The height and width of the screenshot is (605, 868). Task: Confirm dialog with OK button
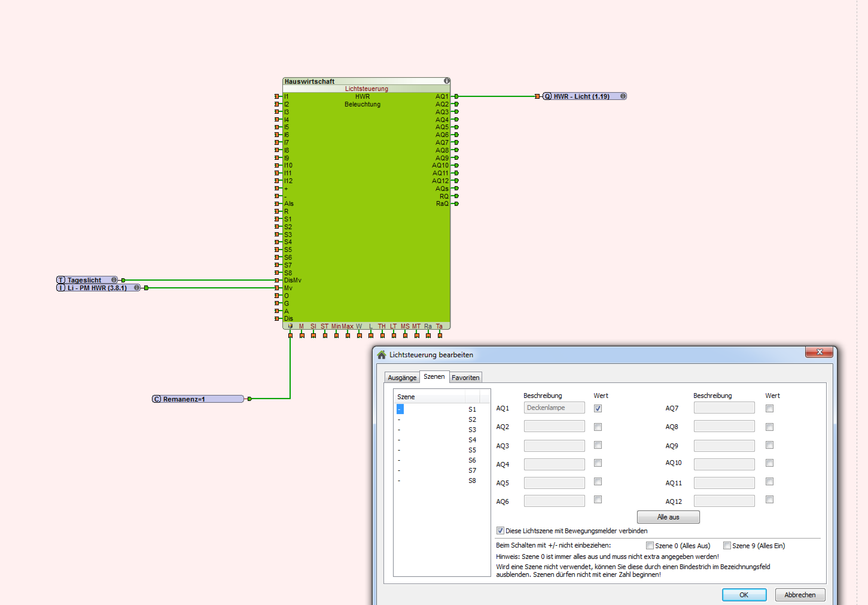click(744, 595)
